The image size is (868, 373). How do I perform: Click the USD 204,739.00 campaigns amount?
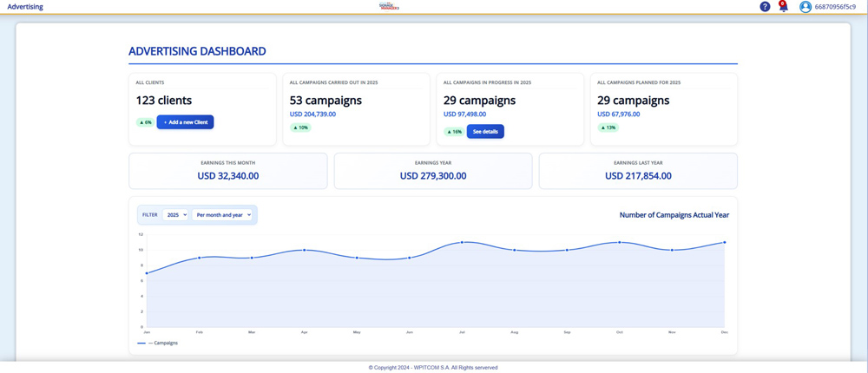(314, 114)
